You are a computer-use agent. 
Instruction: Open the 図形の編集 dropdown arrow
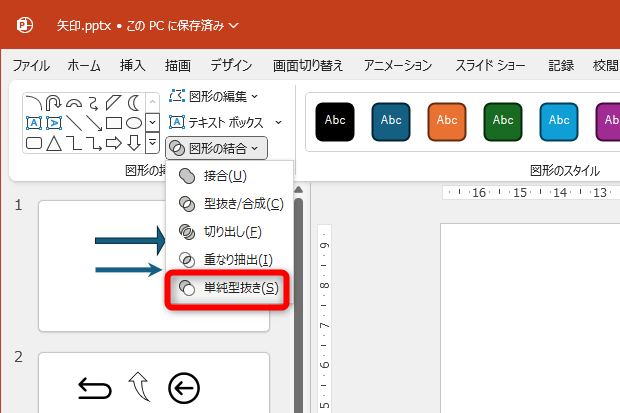point(255,96)
